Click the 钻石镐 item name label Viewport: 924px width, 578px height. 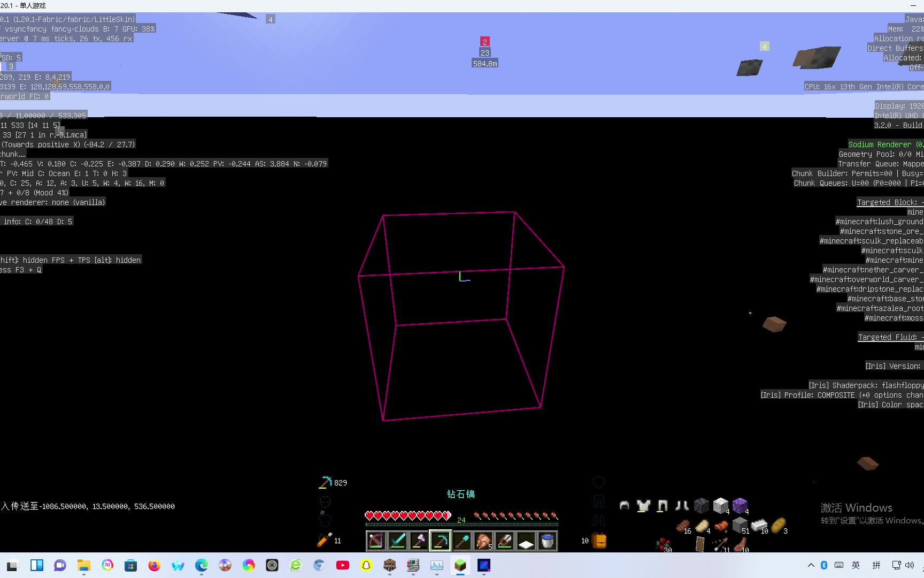(461, 494)
